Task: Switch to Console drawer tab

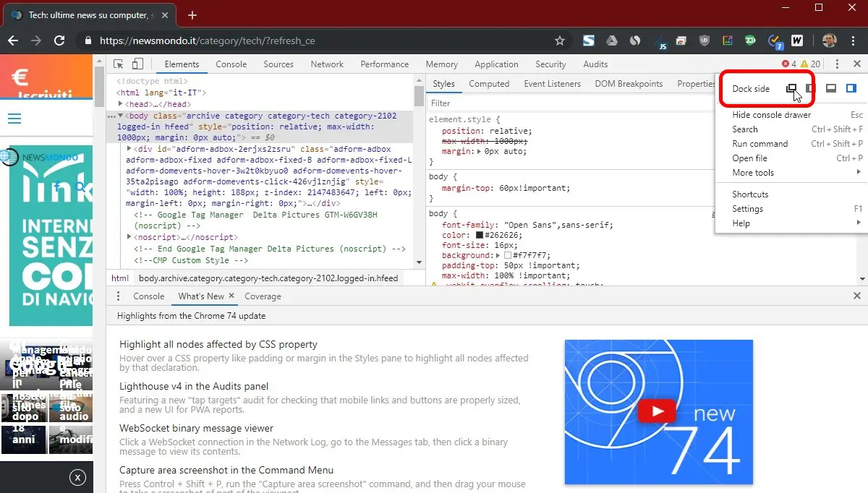Action: 148,296
